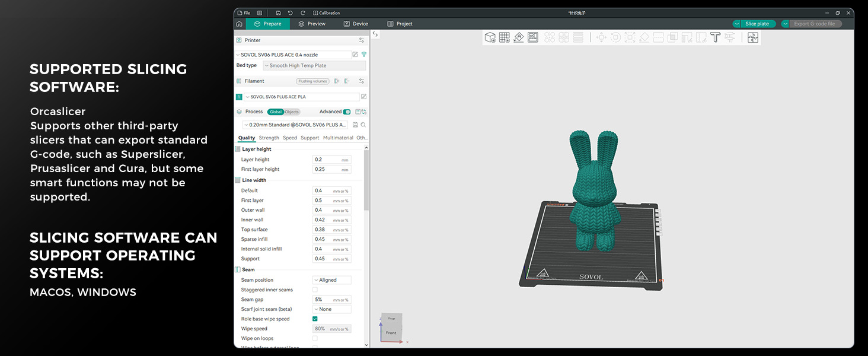Click the Slice plate button
This screenshot has width=868, height=356.
757,24
